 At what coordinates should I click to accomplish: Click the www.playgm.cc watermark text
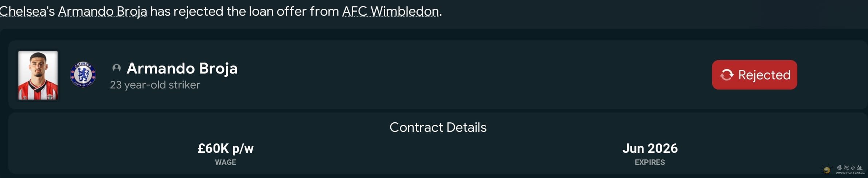(850, 173)
